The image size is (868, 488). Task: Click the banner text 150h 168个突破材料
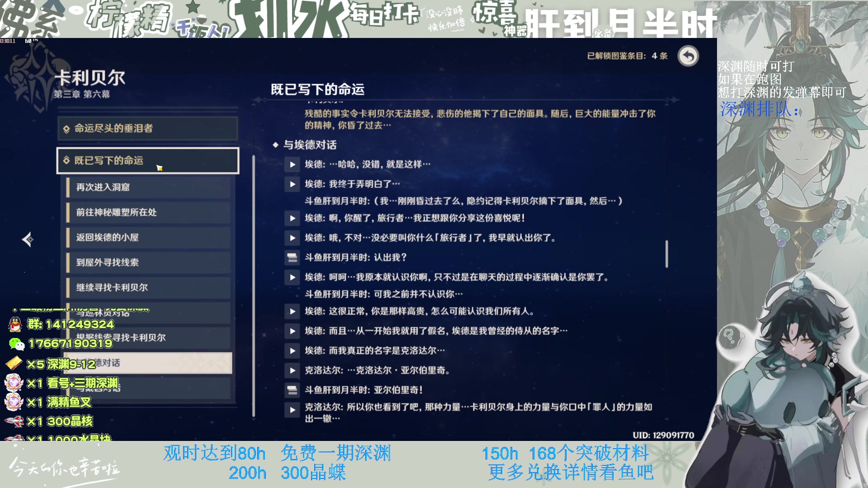point(565,453)
